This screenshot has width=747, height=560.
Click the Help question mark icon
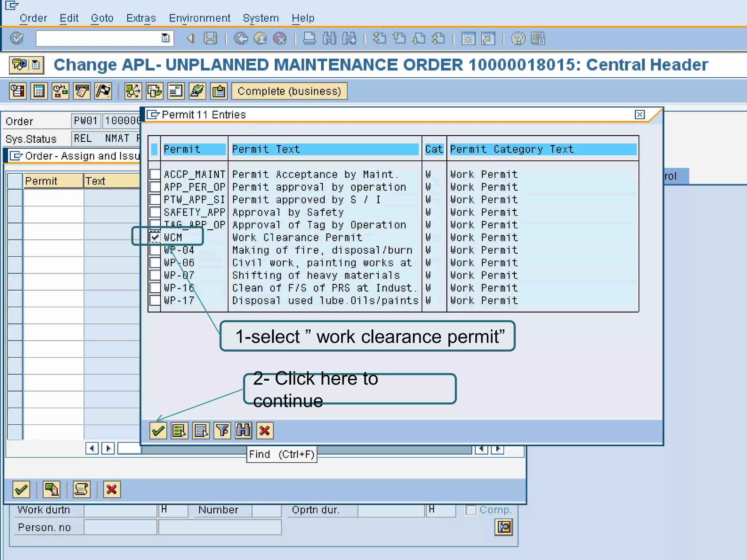(518, 38)
